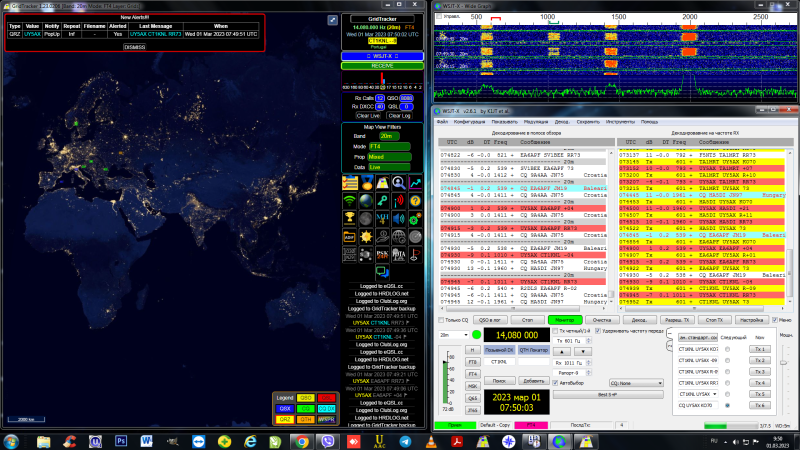Viewport: 800px width, 450px height.
Task: Open the Файл menu in WSJT-X
Action: (442, 122)
